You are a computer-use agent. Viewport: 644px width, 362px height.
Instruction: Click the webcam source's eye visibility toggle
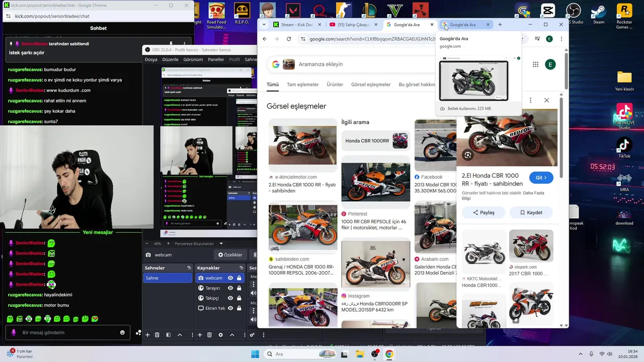tap(230, 278)
